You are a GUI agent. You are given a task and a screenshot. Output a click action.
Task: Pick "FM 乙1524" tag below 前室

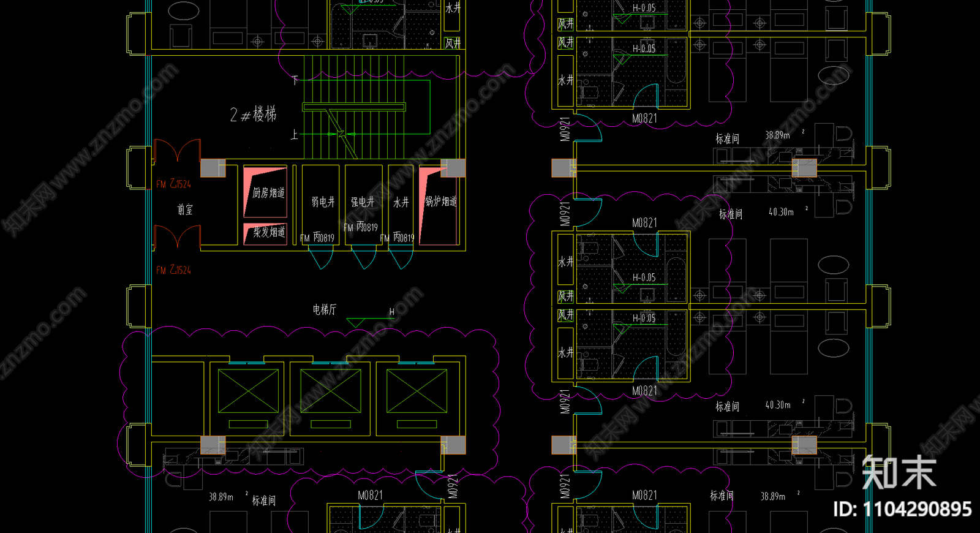click(x=173, y=270)
